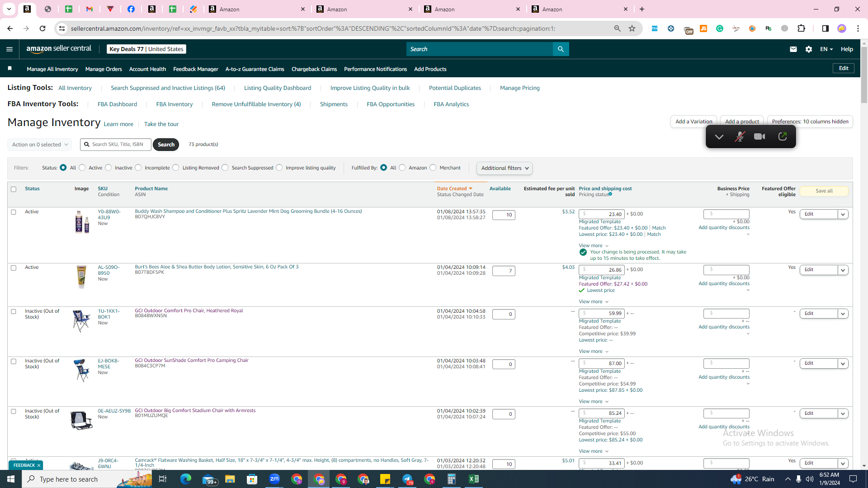Click the Save all button
The height and width of the screenshot is (488, 868).
[x=824, y=191]
